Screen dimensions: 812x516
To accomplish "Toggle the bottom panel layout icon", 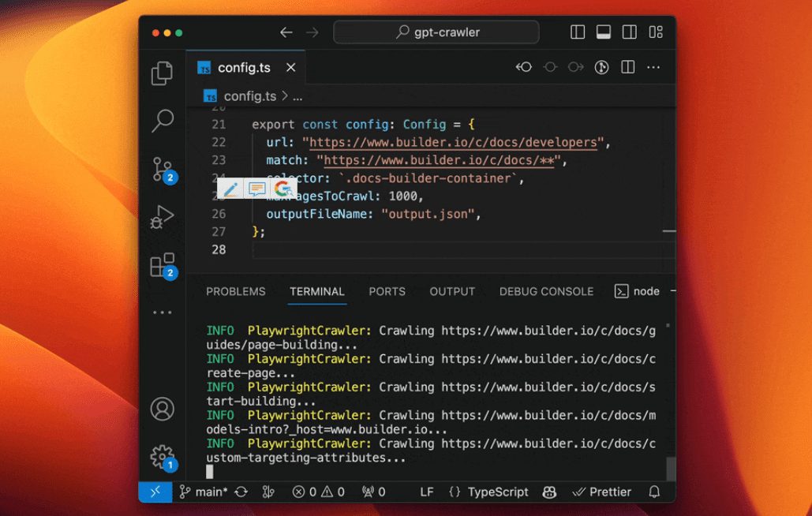I will [x=604, y=32].
